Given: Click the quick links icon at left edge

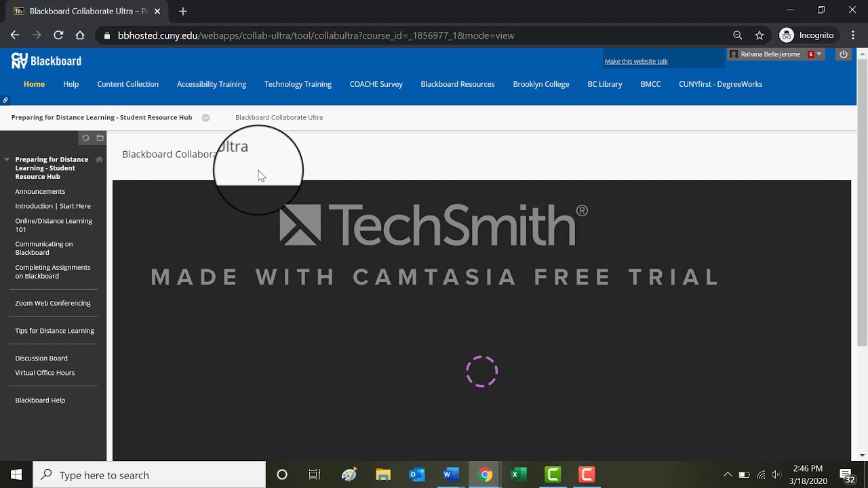Looking at the screenshot, I should (5, 100).
